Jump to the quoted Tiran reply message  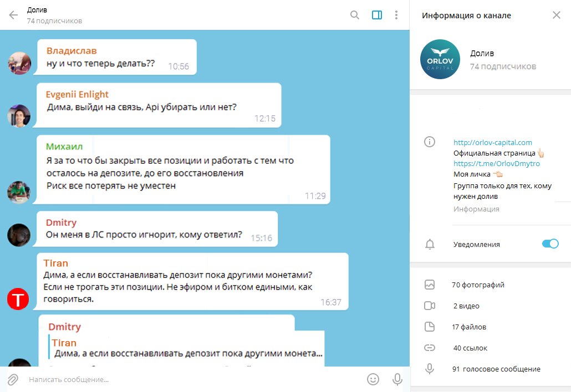click(186, 348)
